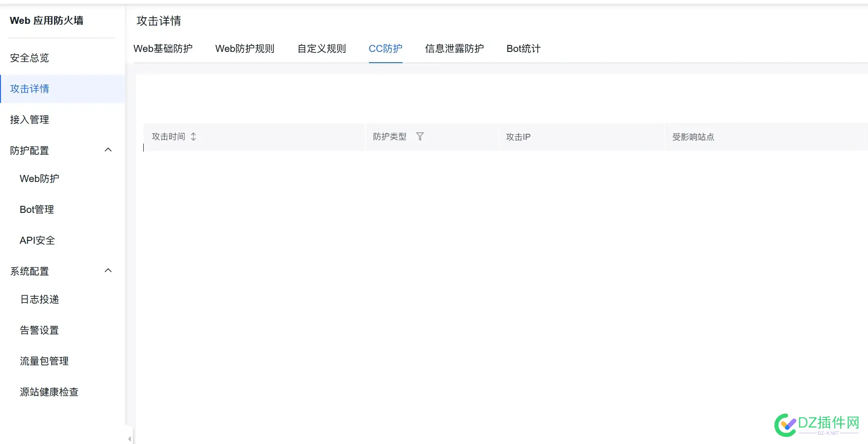Open the Web防护规则 tab
The height and width of the screenshot is (444, 868).
coord(245,49)
